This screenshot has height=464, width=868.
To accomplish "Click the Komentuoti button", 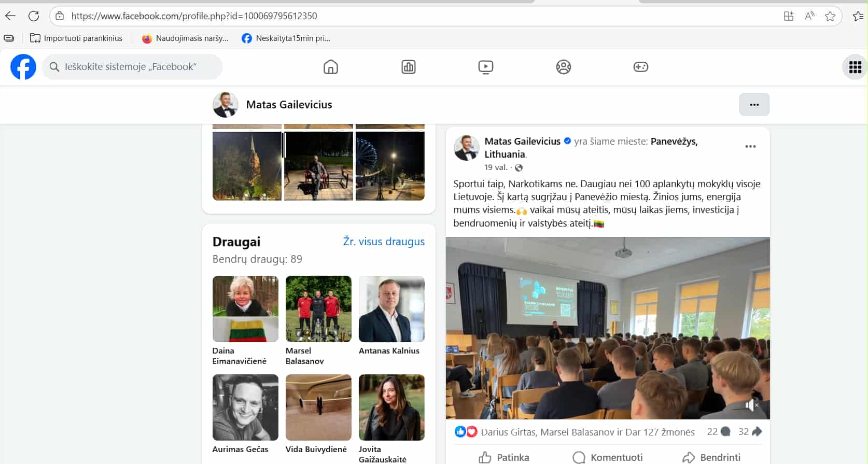I will click(608, 457).
